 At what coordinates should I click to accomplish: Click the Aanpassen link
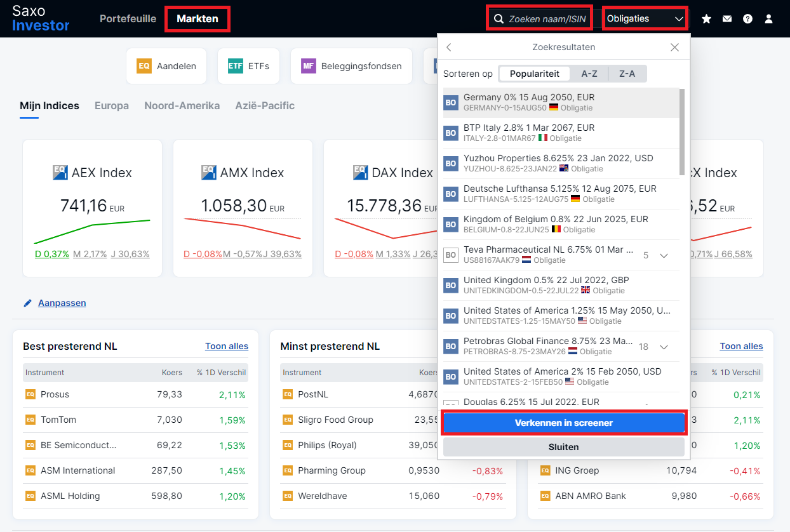[x=62, y=303]
